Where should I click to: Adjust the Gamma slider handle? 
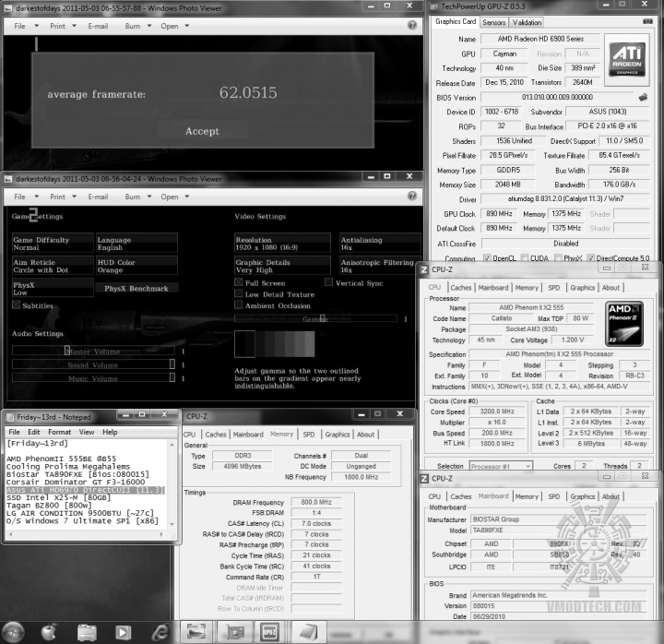pyautogui.click(x=323, y=317)
